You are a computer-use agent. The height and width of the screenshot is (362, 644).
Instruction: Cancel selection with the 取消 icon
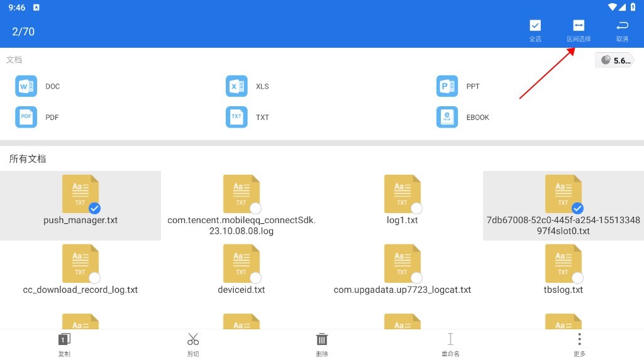pyautogui.click(x=622, y=26)
